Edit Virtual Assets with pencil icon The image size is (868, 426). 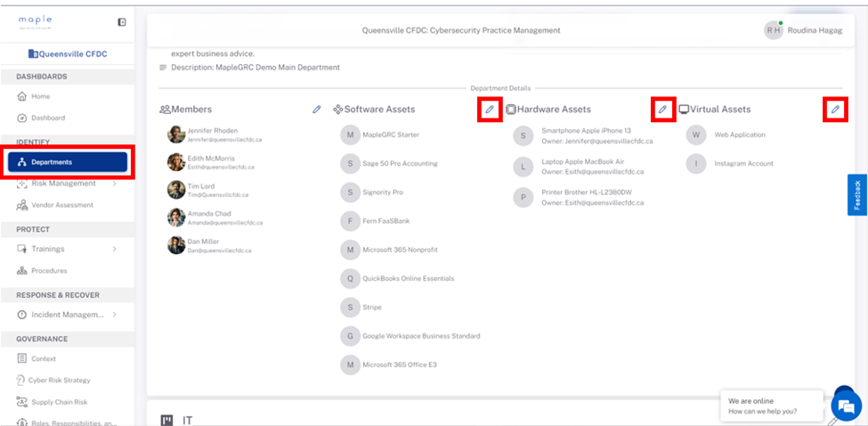(835, 110)
